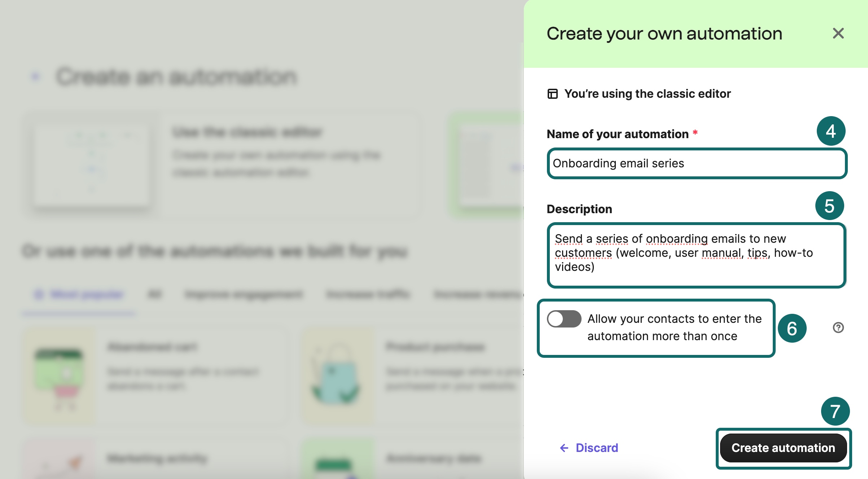The height and width of the screenshot is (479, 868).
Task: Click the step 4 number badge
Action: (x=831, y=131)
